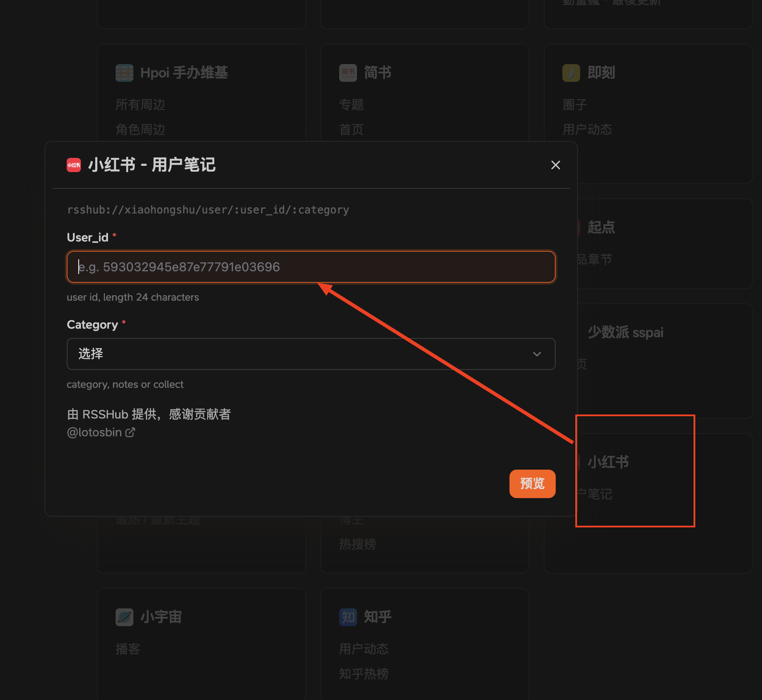Click the 小红书 logo in dialog header
Viewport: 762px width, 700px height.
pos(74,165)
